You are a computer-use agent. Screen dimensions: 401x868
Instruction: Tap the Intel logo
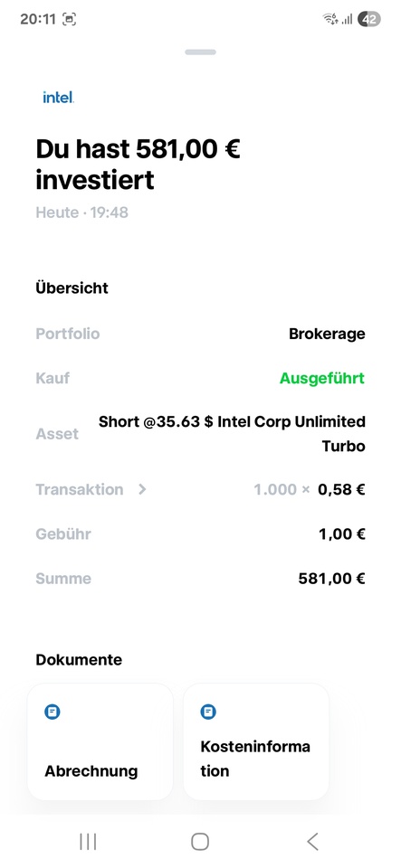(x=58, y=98)
